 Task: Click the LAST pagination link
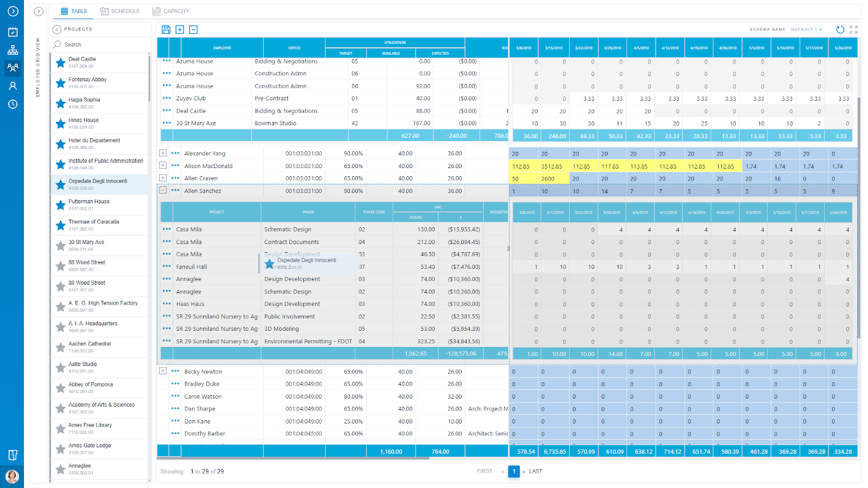(535, 471)
